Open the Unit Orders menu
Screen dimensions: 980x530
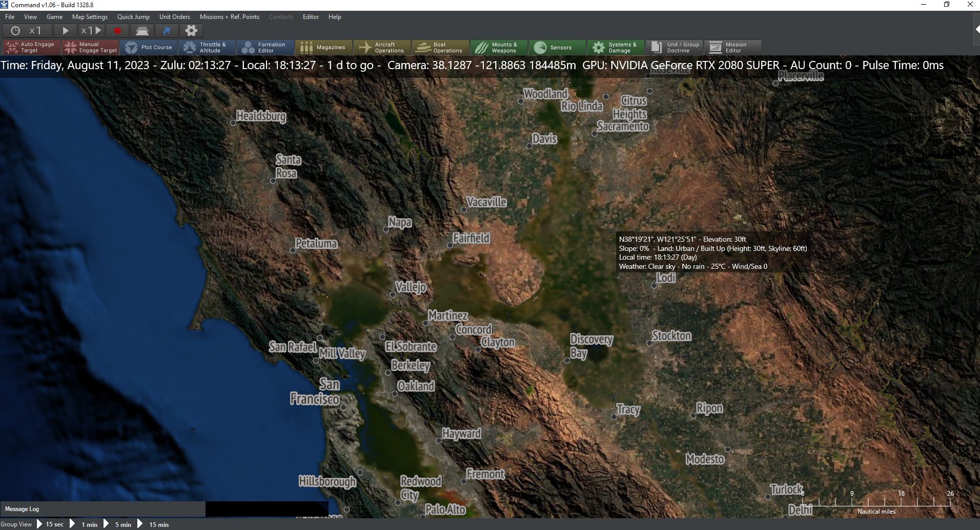175,17
